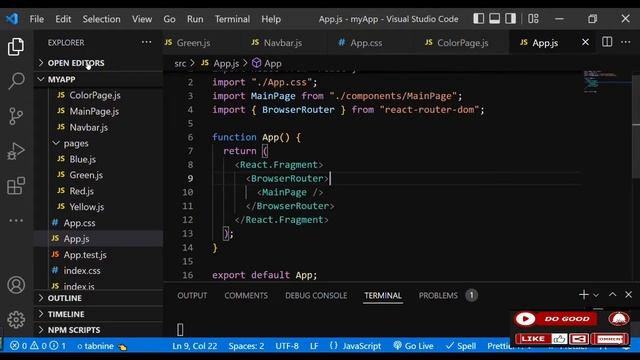Open the File menu
The height and width of the screenshot is (360, 640).
click(x=36, y=19)
